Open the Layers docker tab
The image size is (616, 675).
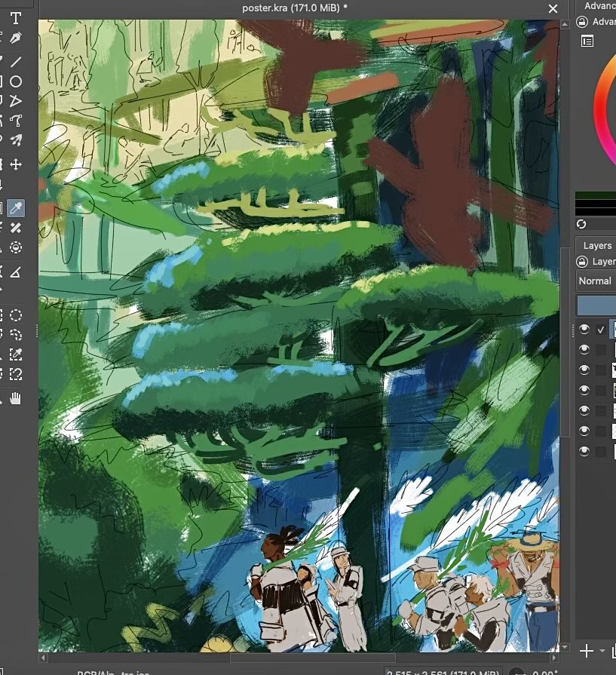pyautogui.click(x=597, y=245)
